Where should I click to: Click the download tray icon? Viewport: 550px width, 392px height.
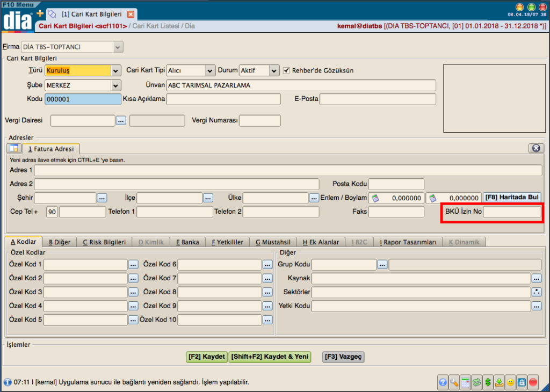499,382
